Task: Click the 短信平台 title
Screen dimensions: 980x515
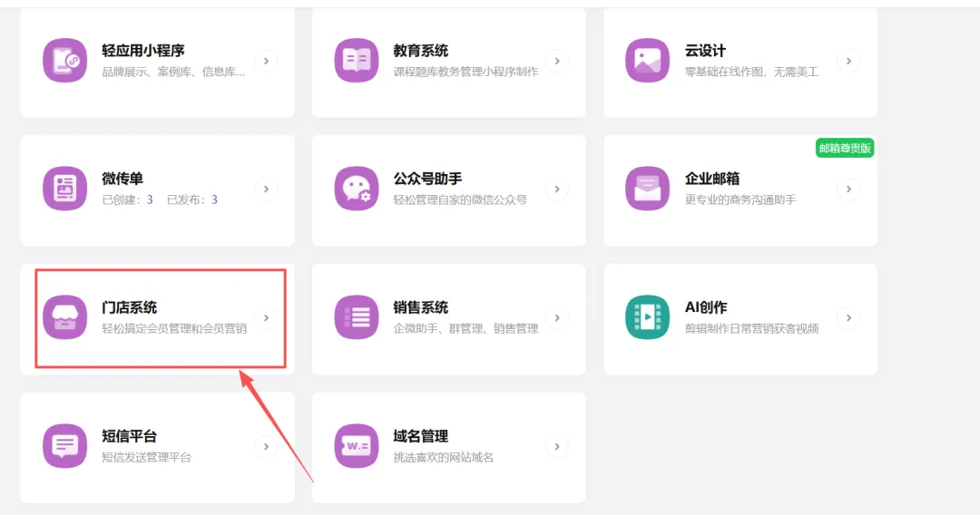Action: [x=130, y=436]
